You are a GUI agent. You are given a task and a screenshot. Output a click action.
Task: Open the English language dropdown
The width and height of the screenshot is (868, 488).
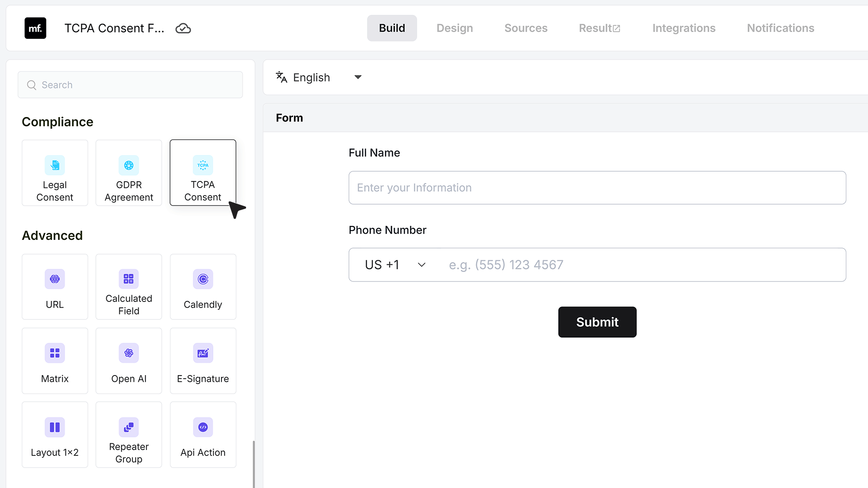(x=319, y=77)
